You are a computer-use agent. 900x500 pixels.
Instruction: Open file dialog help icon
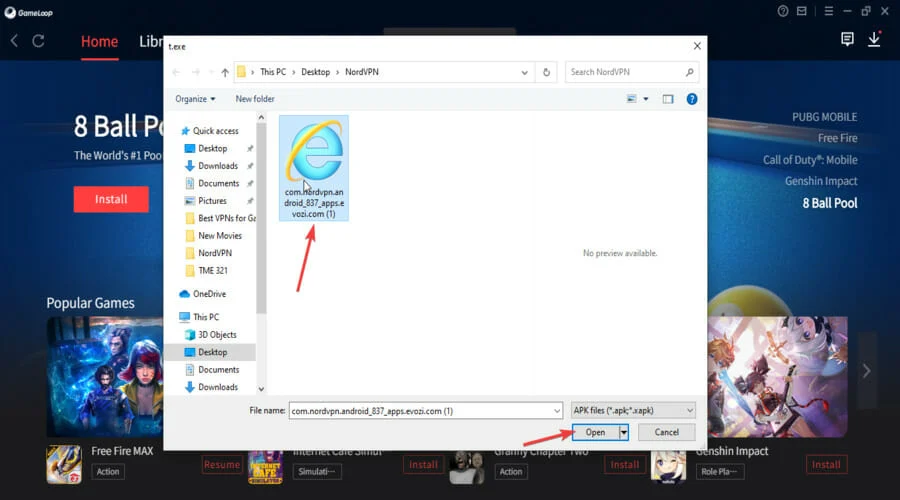(692, 99)
